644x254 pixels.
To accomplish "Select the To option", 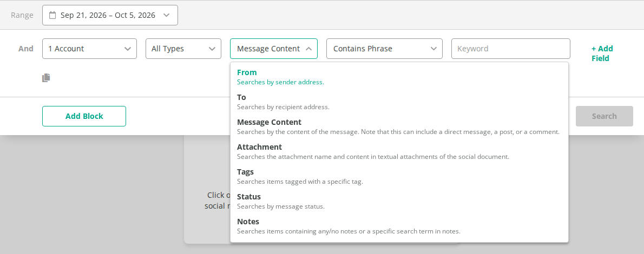I will (x=399, y=102).
